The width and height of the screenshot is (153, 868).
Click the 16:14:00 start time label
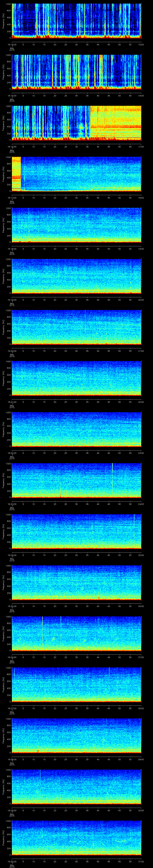(12, 44)
